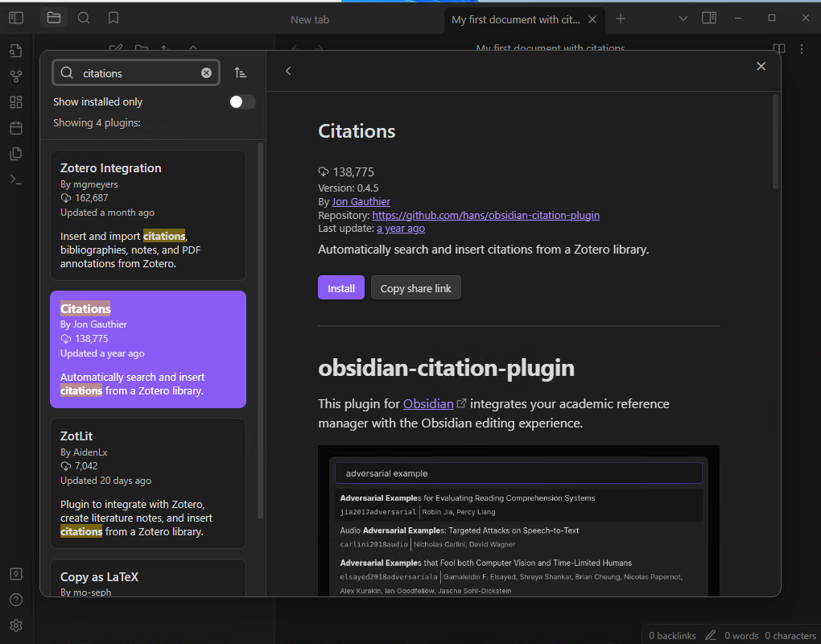Select the Copy as LaTeX plugin card
The width and height of the screenshot is (821, 644).
(x=148, y=578)
